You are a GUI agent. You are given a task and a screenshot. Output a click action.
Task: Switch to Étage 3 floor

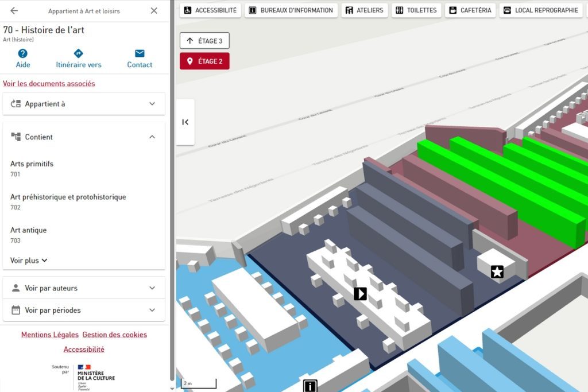click(204, 41)
